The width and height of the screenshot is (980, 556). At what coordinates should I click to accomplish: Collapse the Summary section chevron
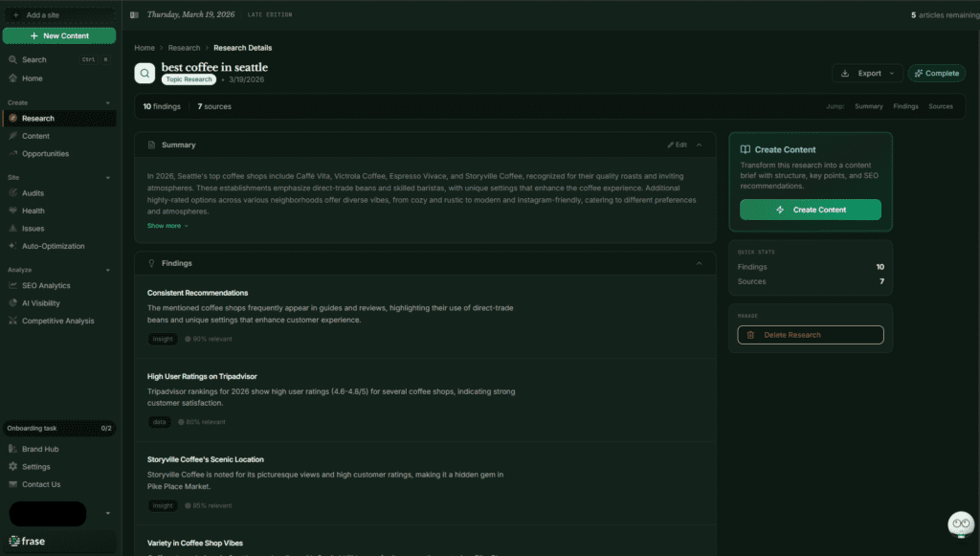(x=700, y=145)
